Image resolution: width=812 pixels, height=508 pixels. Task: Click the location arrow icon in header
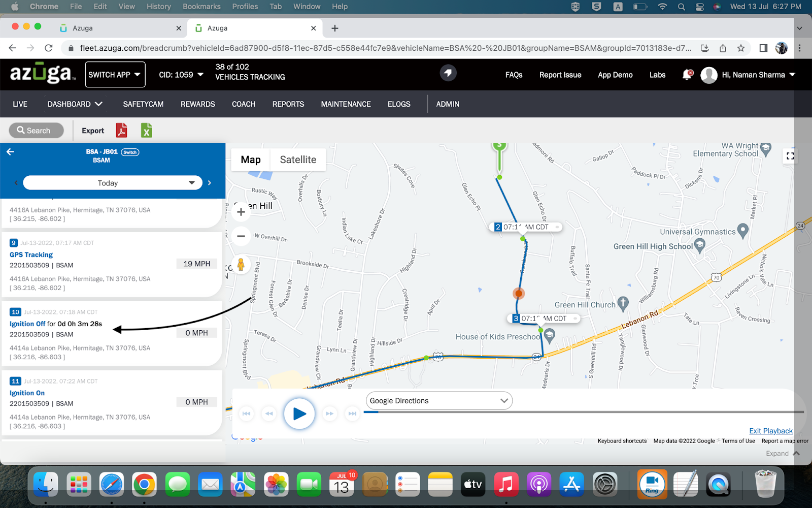(x=448, y=73)
